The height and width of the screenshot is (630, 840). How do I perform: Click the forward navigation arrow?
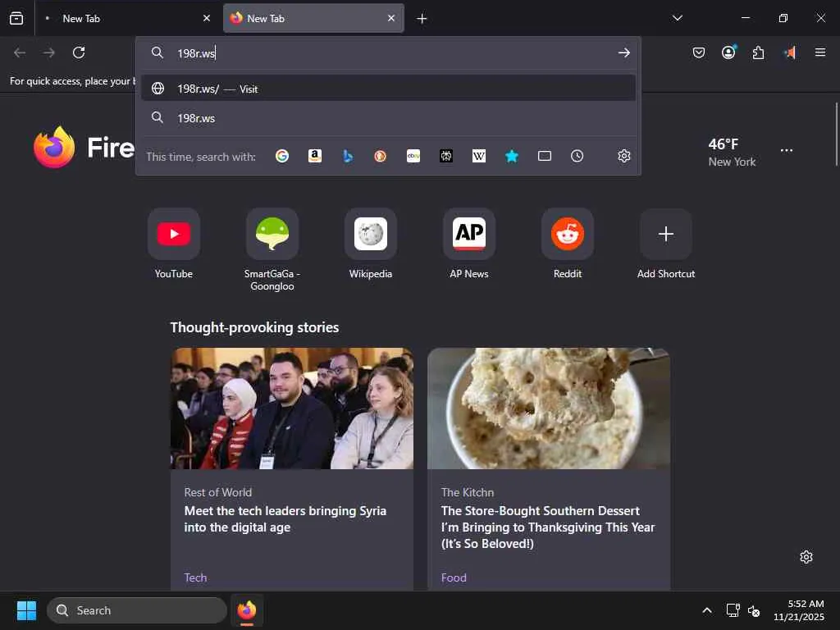click(x=48, y=52)
